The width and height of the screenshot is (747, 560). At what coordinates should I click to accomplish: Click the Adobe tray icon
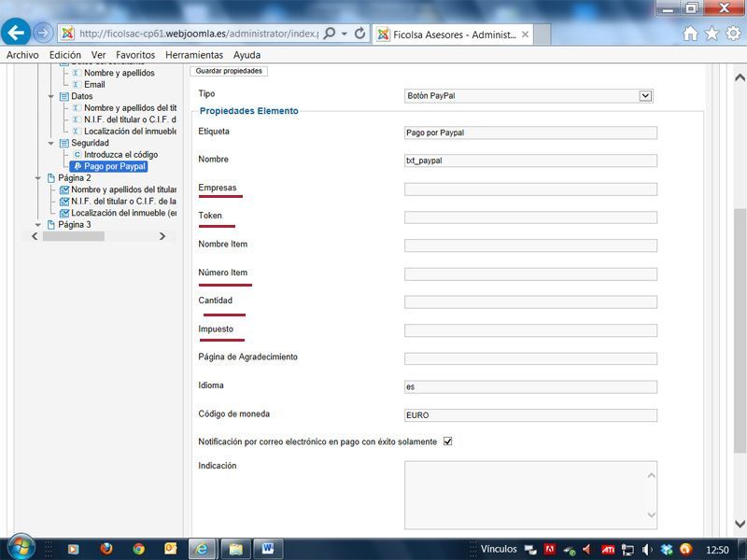[550, 550]
